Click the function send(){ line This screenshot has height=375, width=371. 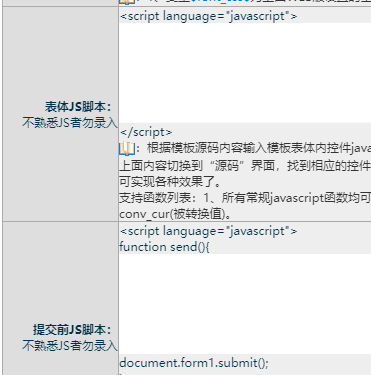click(x=164, y=247)
